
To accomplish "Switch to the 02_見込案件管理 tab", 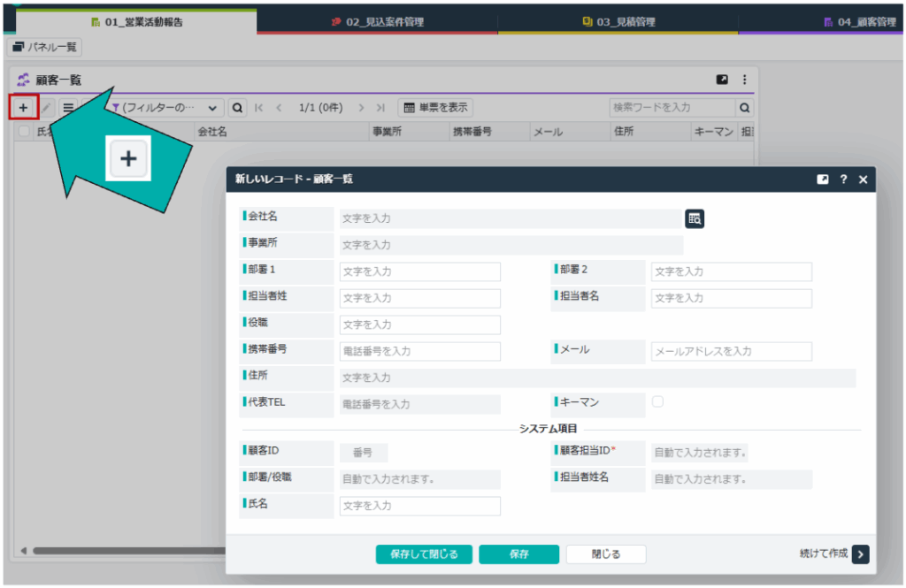I will pyautogui.click(x=377, y=22).
